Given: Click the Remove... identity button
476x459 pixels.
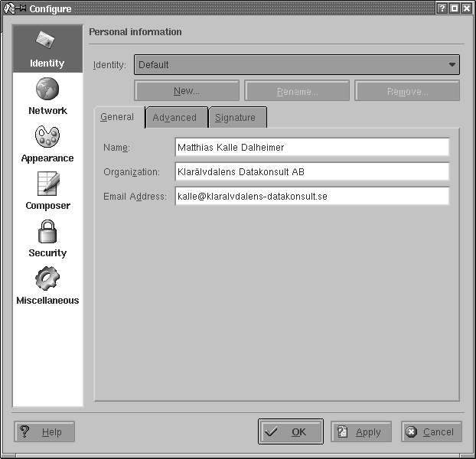Looking at the screenshot, I should click(407, 90).
